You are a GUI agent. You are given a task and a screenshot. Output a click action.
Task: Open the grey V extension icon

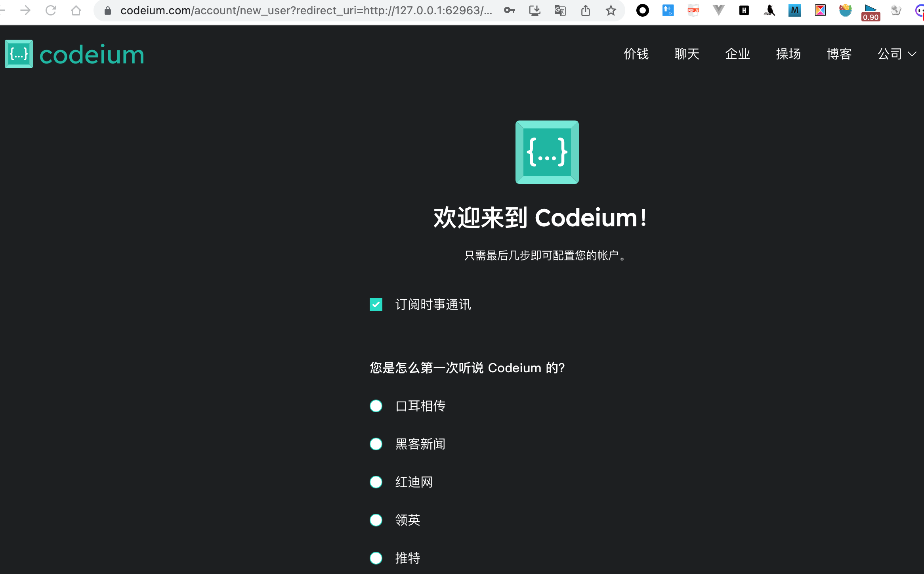719,10
